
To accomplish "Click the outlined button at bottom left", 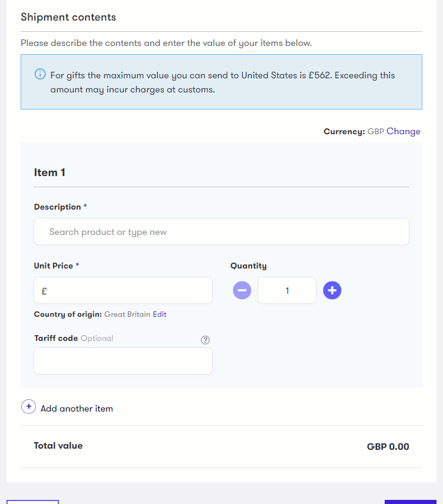I will click(x=32, y=502).
